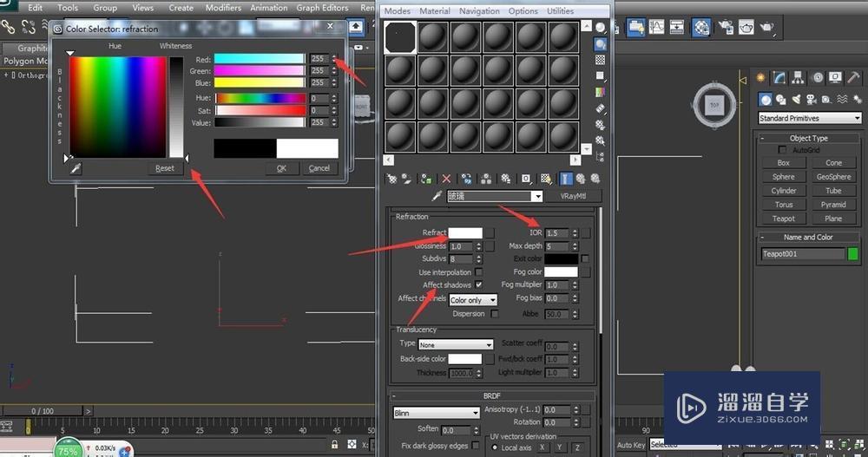Click Put to Library icon
868x457 pixels.
pos(506,179)
